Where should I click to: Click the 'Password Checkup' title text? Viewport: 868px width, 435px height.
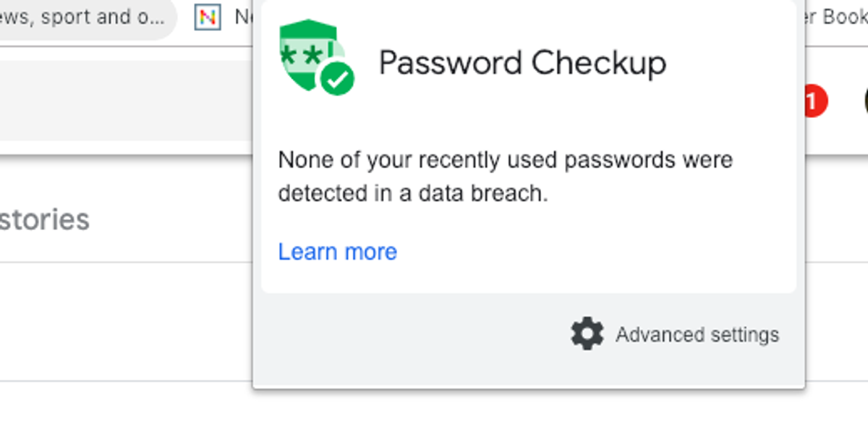[523, 63]
